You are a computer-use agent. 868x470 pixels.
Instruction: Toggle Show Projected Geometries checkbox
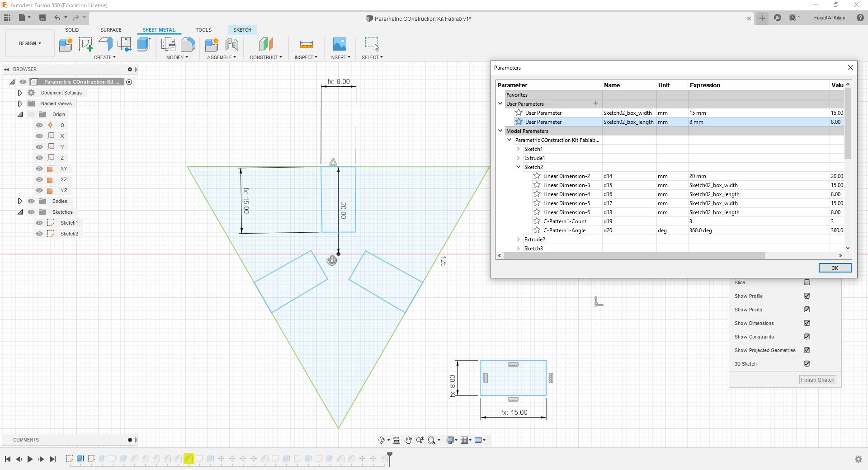(x=807, y=350)
